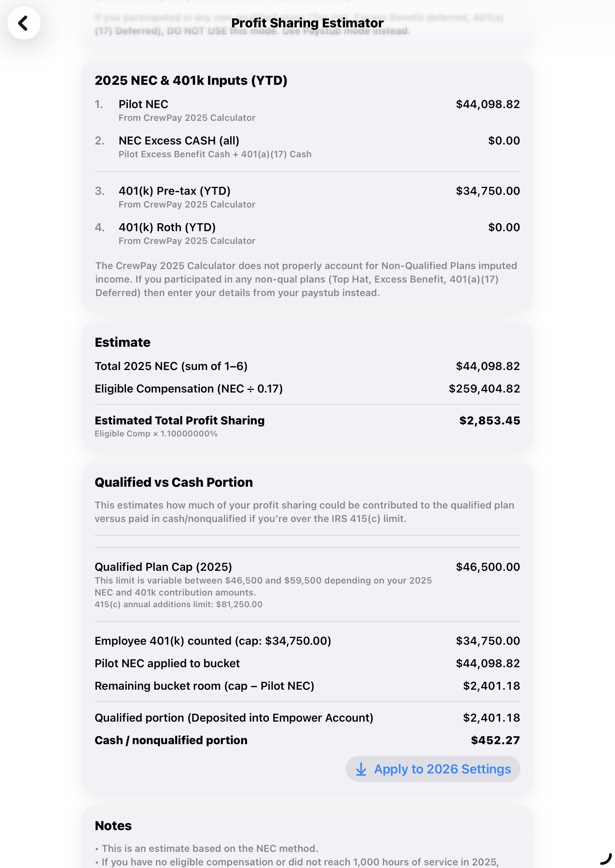The image size is (615, 868).
Task: Select the Estimated Total Profit Sharing amount
Action: [x=489, y=420]
